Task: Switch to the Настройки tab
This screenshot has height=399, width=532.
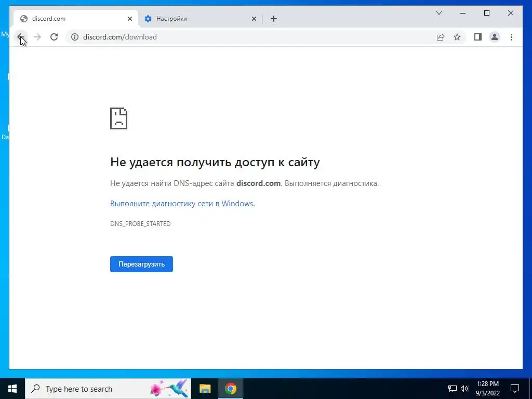Action: click(x=200, y=19)
